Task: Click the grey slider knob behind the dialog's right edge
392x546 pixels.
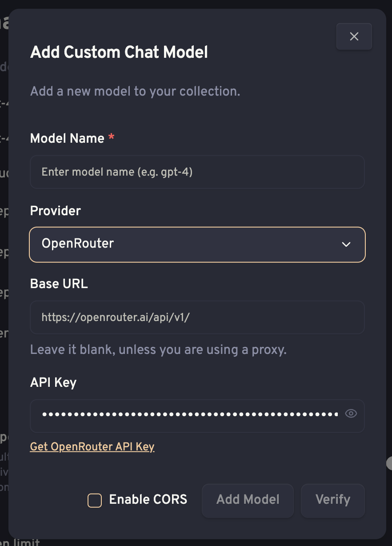Action: (389, 463)
